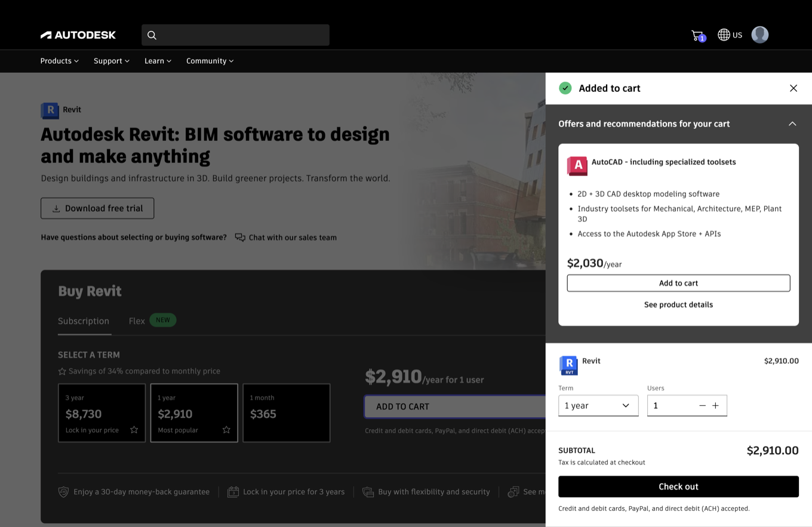Screen dimensions: 812x527
Task: Click the Revit breadcrumb label
Action: [x=72, y=110]
